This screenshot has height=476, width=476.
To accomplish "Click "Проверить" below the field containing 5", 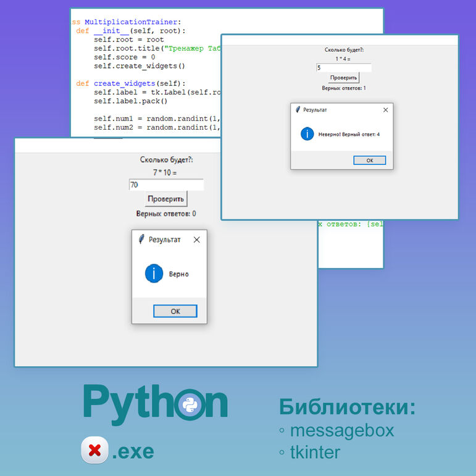I will 344,78.
